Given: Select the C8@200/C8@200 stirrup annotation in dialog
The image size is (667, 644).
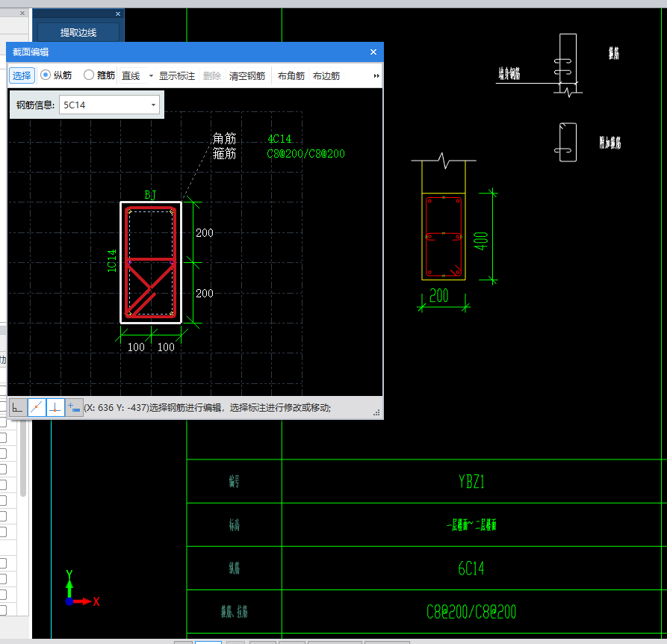Looking at the screenshot, I should coord(305,154).
